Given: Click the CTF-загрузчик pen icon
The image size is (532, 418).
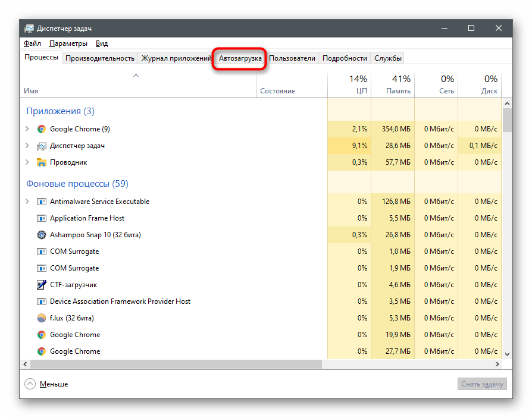Looking at the screenshot, I should (41, 285).
